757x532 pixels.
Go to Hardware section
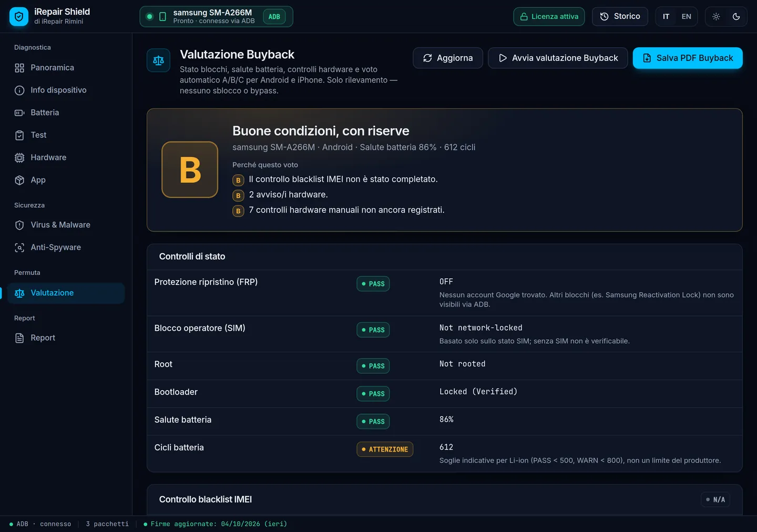[x=66, y=158]
